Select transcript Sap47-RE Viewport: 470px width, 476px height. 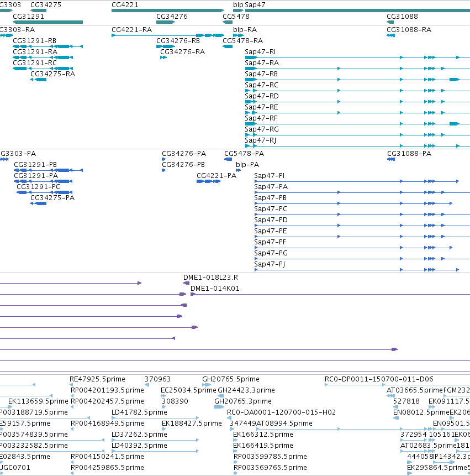[x=357, y=113]
